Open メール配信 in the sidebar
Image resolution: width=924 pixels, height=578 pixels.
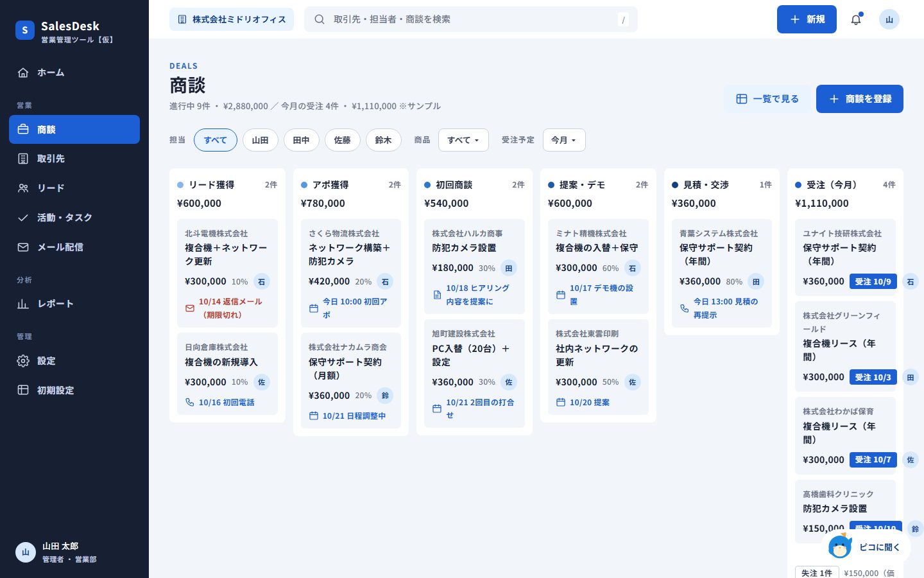[74, 247]
